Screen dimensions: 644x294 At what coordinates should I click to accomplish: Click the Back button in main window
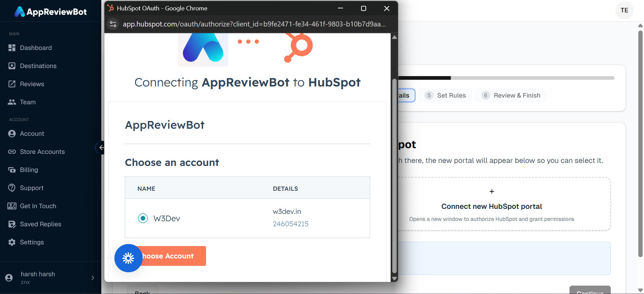click(x=142, y=290)
